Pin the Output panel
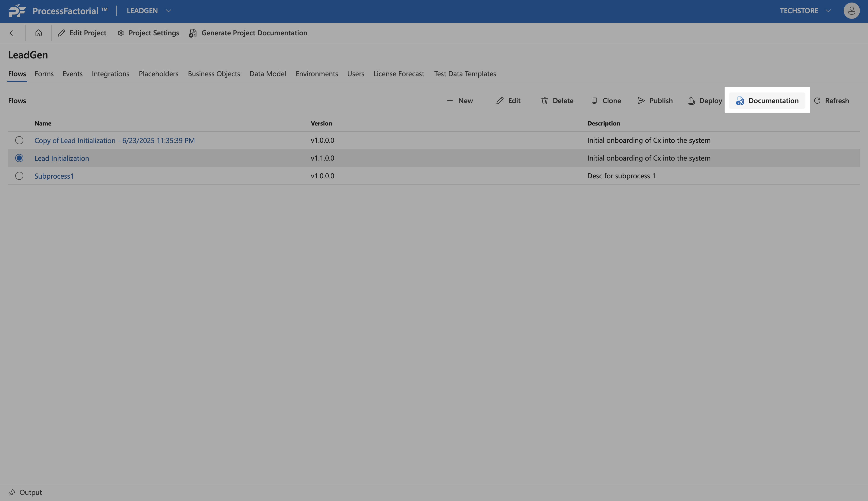Viewport: 868px width, 501px height. (x=12, y=492)
